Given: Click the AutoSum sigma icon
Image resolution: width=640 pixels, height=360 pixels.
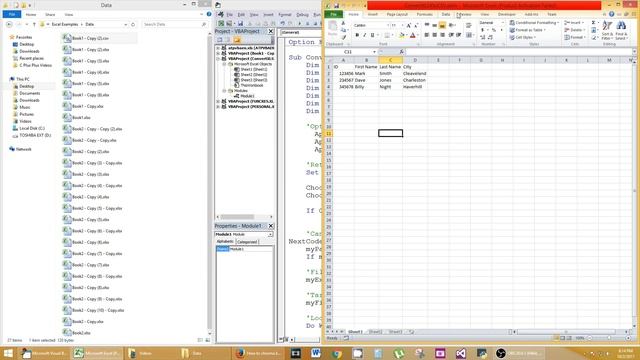Looking at the screenshot, I should pos(593,23).
